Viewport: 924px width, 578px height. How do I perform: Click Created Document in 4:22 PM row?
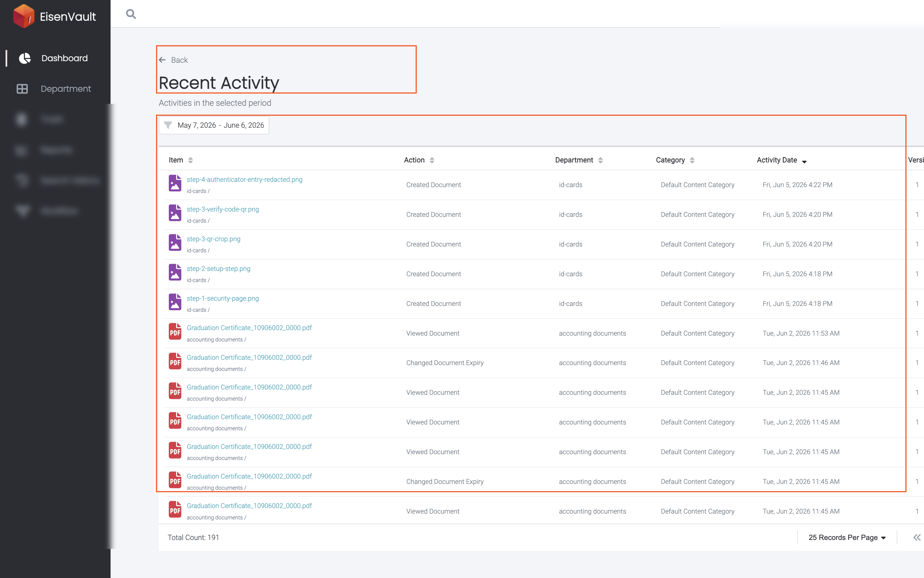(433, 185)
